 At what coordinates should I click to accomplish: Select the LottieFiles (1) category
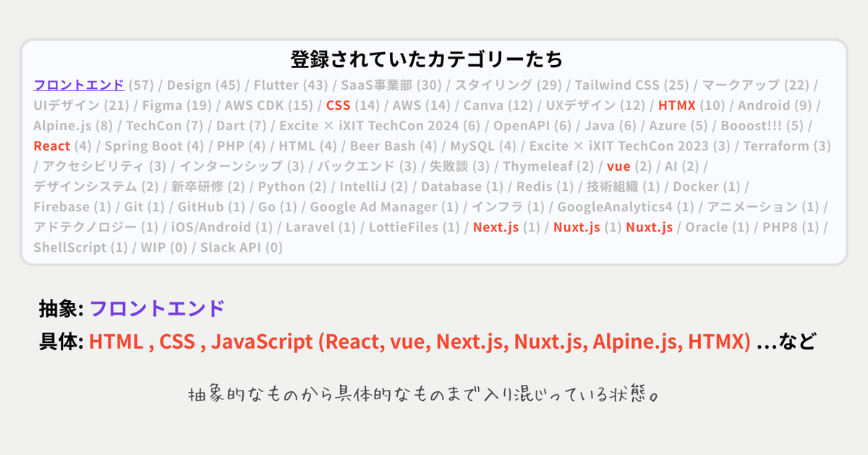click(x=414, y=227)
